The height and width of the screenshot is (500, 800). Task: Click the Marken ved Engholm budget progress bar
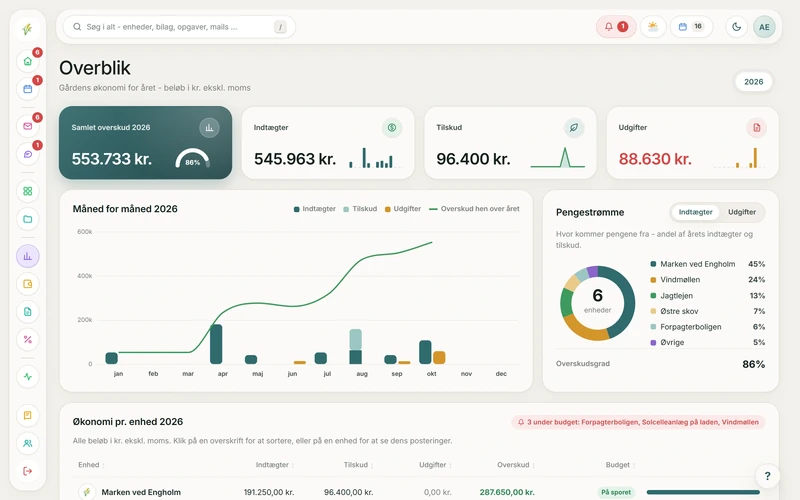click(x=703, y=492)
